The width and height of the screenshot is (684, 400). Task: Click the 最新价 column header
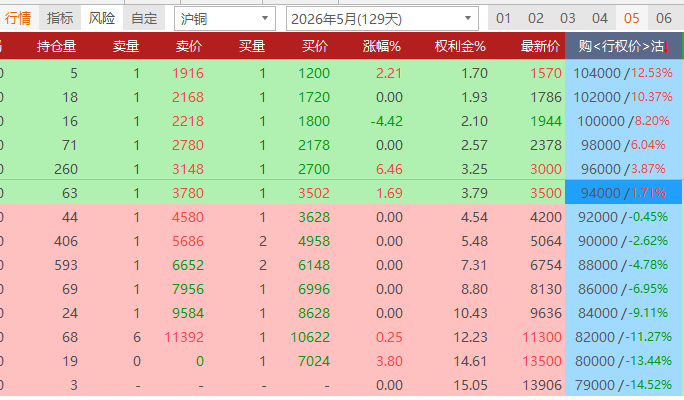[x=540, y=46]
